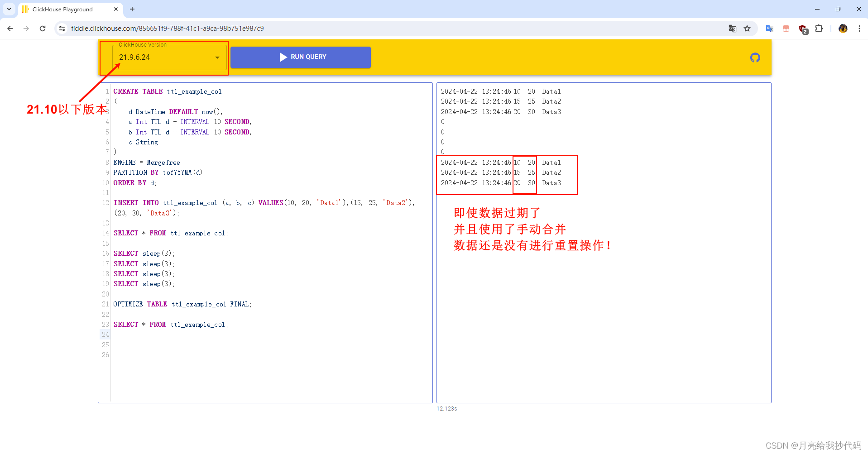
Task: Click the 'c String' line
Action: coord(143,142)
